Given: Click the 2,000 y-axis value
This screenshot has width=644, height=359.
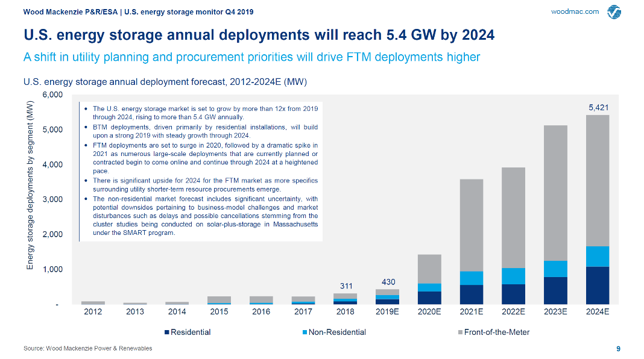Looking at the screenshot, I should click(52, 234).
